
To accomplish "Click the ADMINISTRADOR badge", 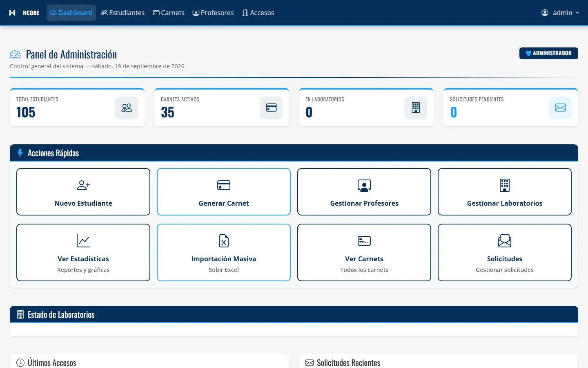I will (548, 53).
